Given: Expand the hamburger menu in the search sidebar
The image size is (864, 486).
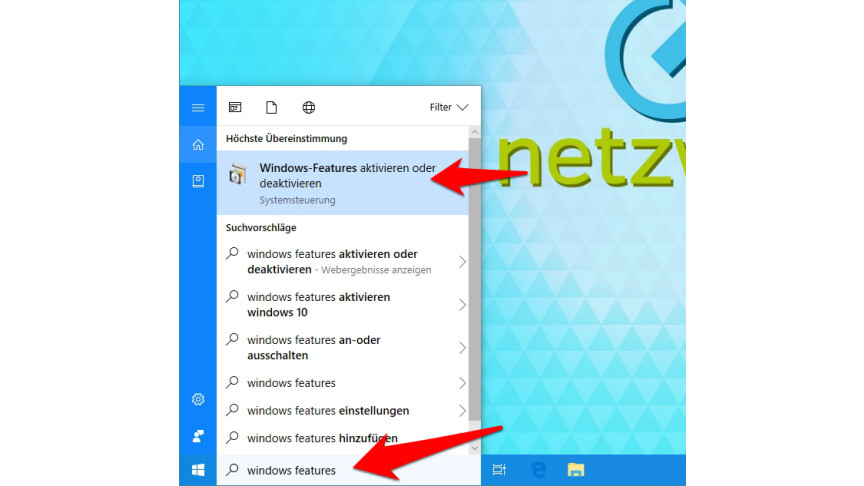Looking at the screenshot, I should [x=198, y=107].
